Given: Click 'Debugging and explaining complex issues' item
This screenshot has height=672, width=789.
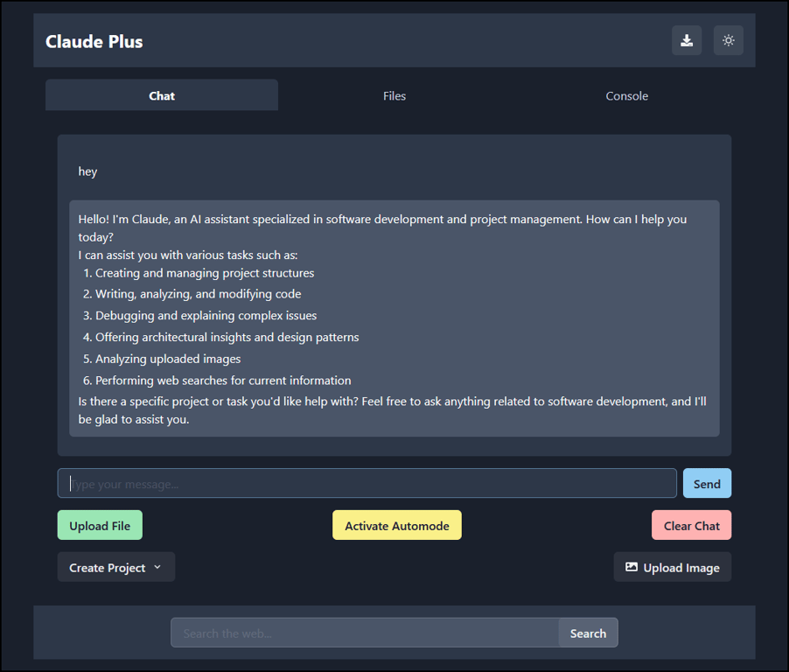Looking at the screenshot, I should (x=206, y=316).
